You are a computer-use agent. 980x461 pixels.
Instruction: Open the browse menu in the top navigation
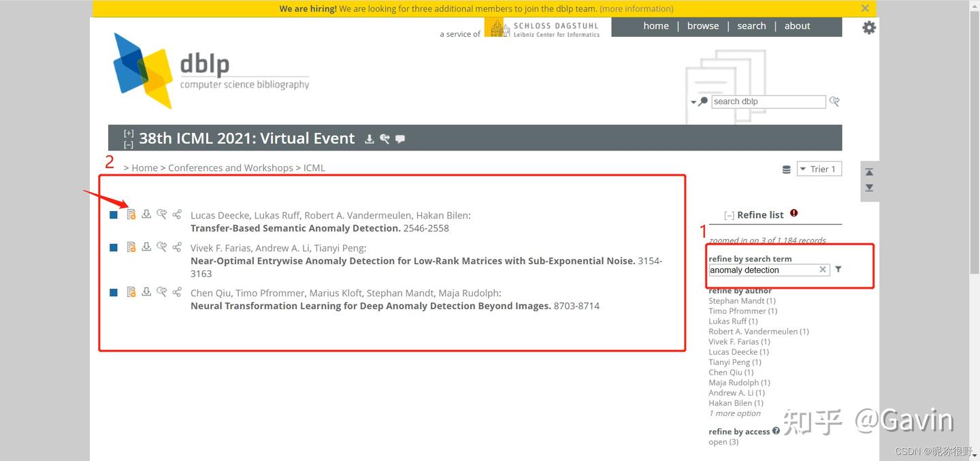[x=702, y=25]
